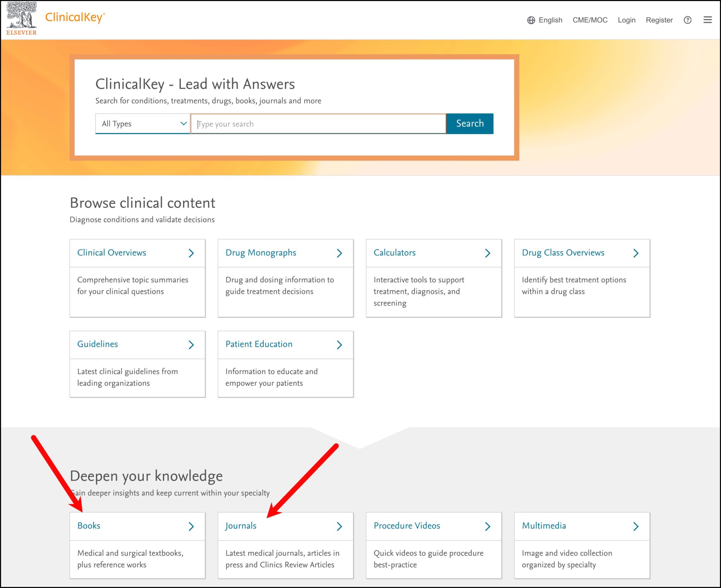
Task: Click inside the search text field
Action: click(317, 124)
